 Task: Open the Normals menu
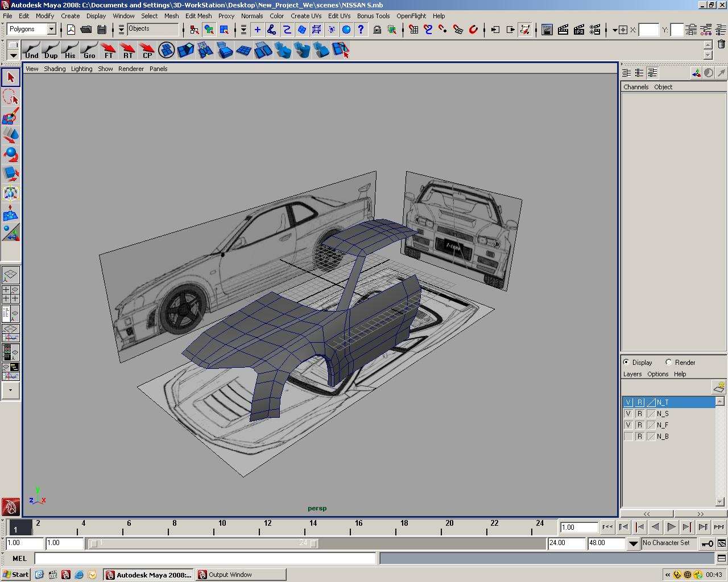(252, 16)
